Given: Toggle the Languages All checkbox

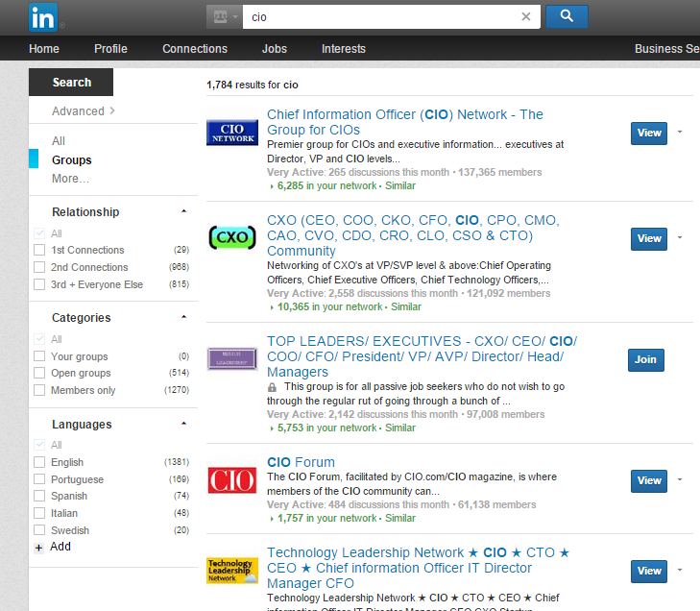Looking at the screenshot, I should (39, 445).
